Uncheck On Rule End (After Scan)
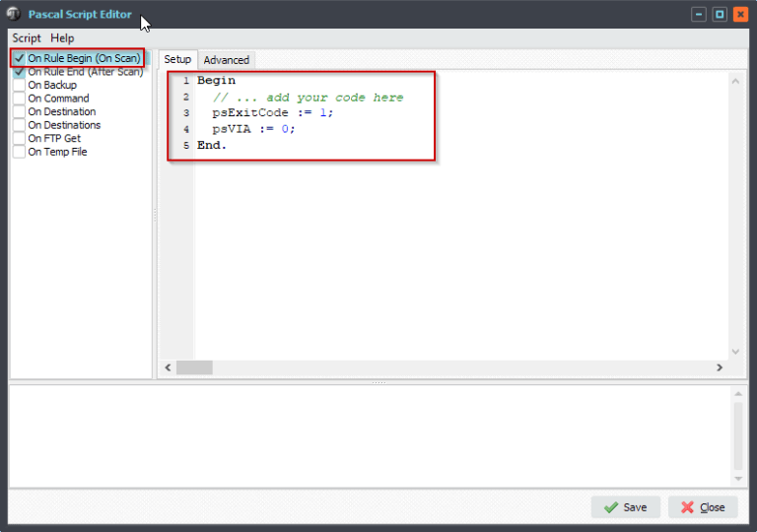This screenshot has height=532, width=757. (x=20, y=72)
